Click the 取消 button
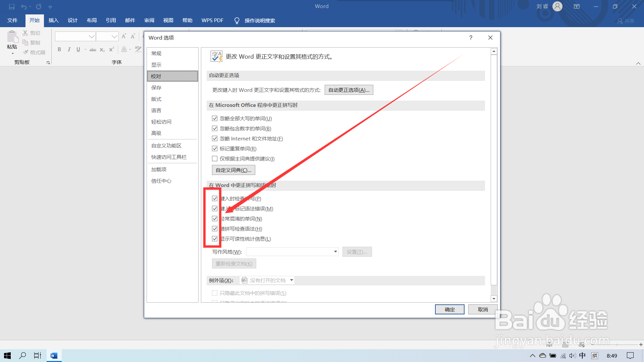The image size is (644, 362). [x=483, y=309]
